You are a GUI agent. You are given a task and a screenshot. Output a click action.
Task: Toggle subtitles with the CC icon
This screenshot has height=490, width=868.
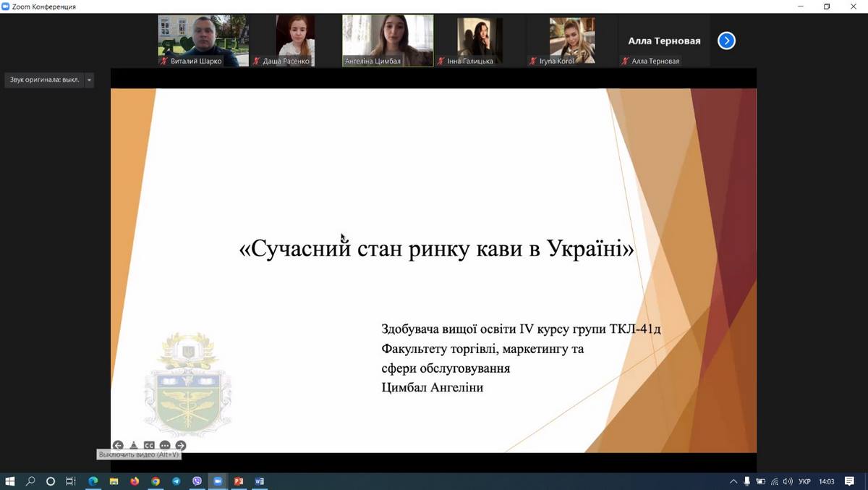click(149, 446)
